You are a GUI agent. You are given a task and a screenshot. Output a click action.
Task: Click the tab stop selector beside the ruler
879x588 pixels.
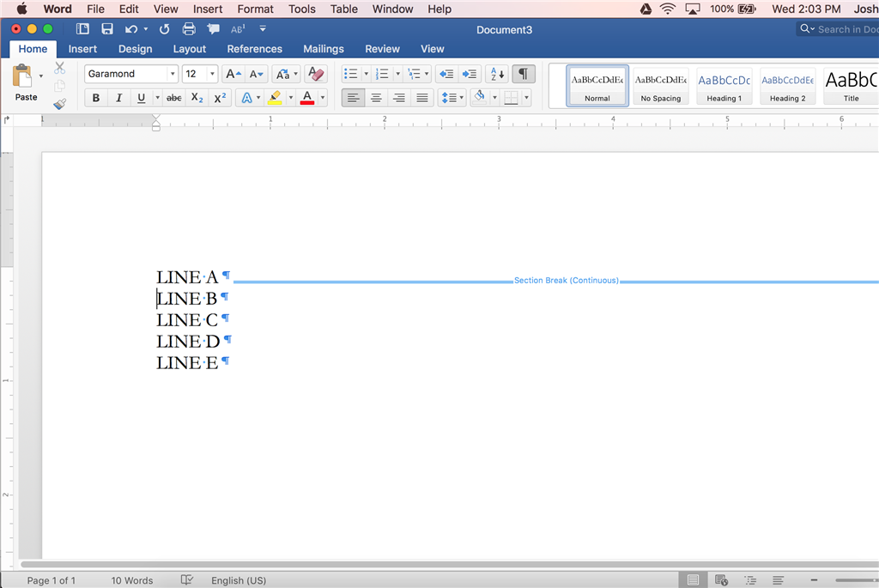pyautogui.click(x=7, y=120)
